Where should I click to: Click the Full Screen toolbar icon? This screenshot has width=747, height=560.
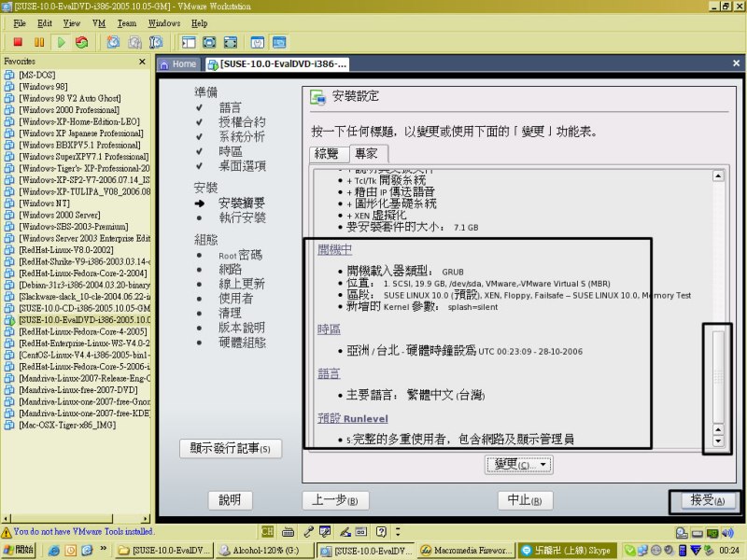(x=209, y=42)
